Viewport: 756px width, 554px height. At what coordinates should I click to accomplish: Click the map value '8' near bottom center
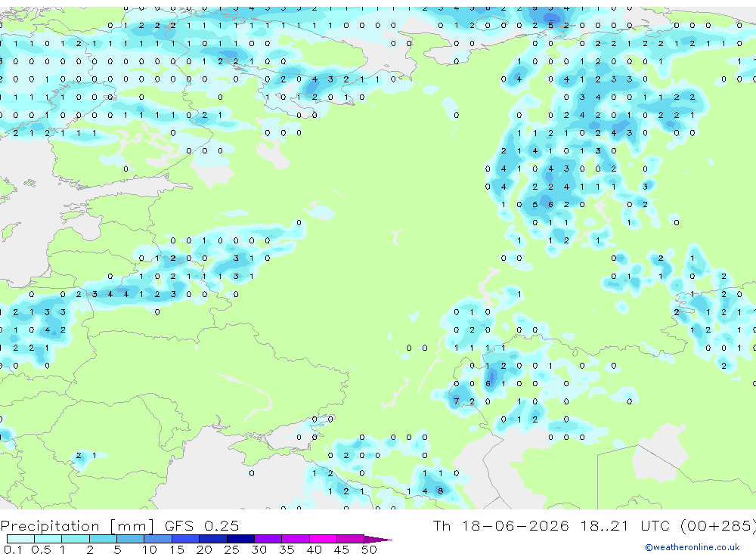pyautogui.click(x=440, y=491)
